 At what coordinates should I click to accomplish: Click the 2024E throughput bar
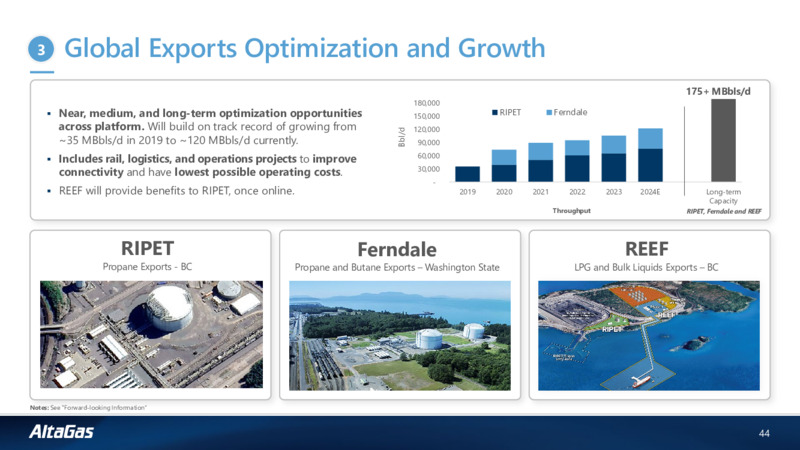tap(650, 155)
